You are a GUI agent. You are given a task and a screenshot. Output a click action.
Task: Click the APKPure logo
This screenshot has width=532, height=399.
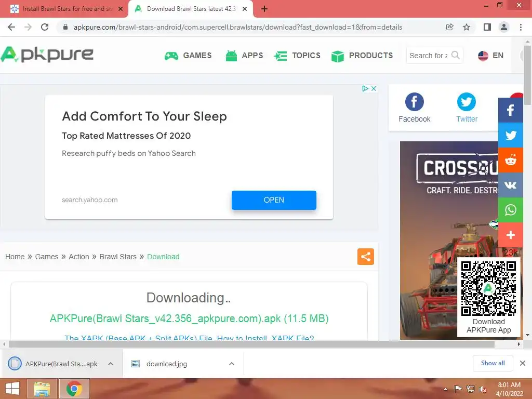47,55
